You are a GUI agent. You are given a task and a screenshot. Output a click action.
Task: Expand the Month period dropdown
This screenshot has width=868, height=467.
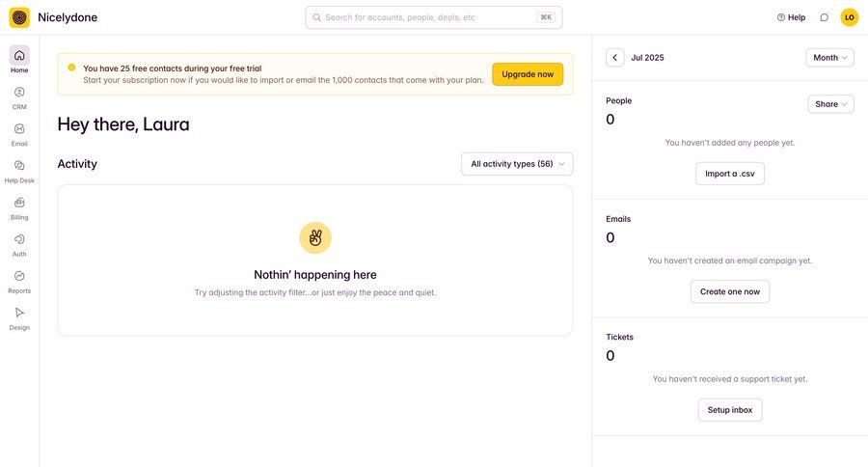coord(829,58)
